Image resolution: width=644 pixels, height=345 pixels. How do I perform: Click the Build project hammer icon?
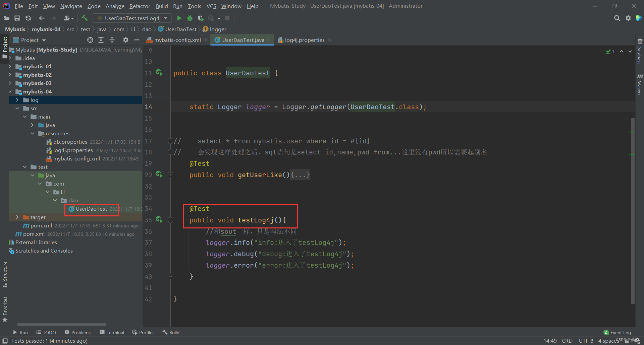85,18
